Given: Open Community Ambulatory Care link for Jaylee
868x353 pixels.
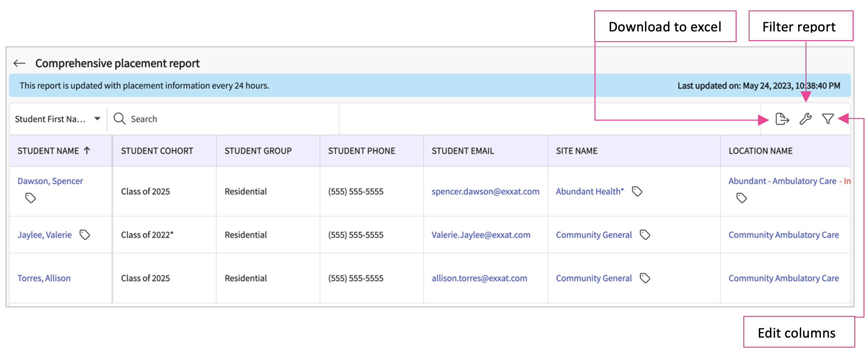Looking at the screenshot, I should click(783, 234).
